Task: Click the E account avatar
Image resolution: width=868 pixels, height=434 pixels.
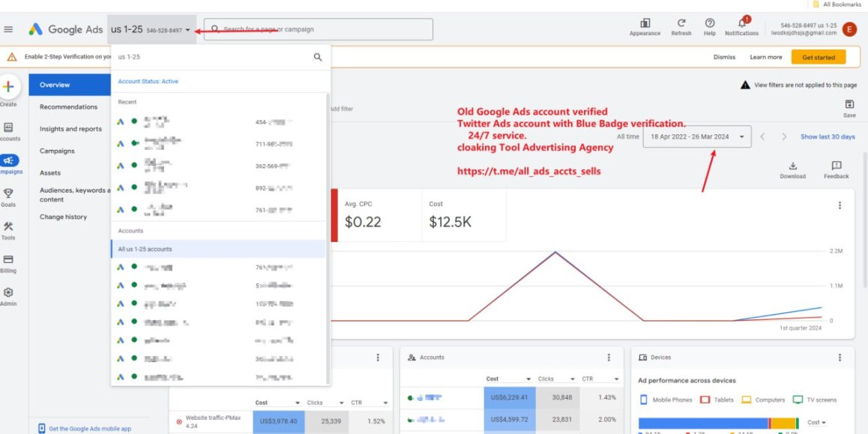Action: [x=849, y=29]
